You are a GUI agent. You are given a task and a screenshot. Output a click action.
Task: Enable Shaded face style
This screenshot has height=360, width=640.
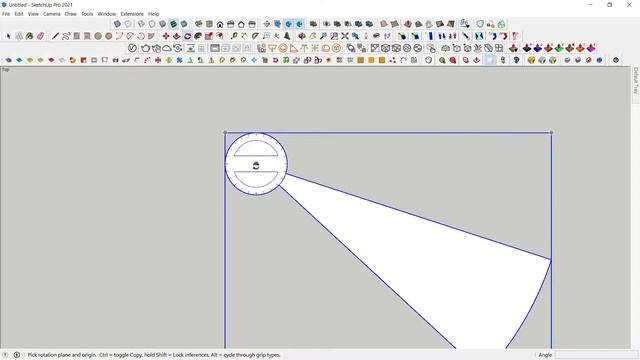click(162, 24)
